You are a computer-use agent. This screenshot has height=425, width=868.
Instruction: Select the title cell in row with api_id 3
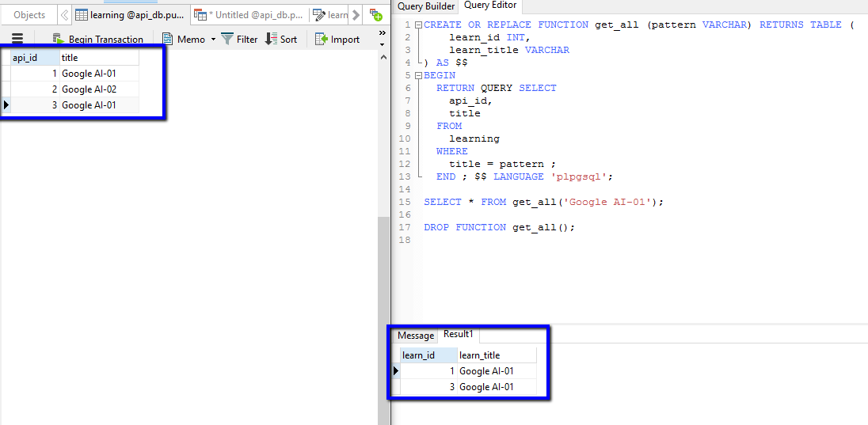tap(99, 104)
